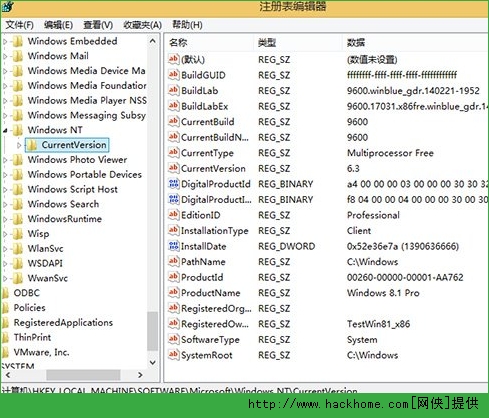Click the CurrentVersion value string icon
The width and height of the screenshot is (489, 418).
pyautogui.click(x=174, y=168)
